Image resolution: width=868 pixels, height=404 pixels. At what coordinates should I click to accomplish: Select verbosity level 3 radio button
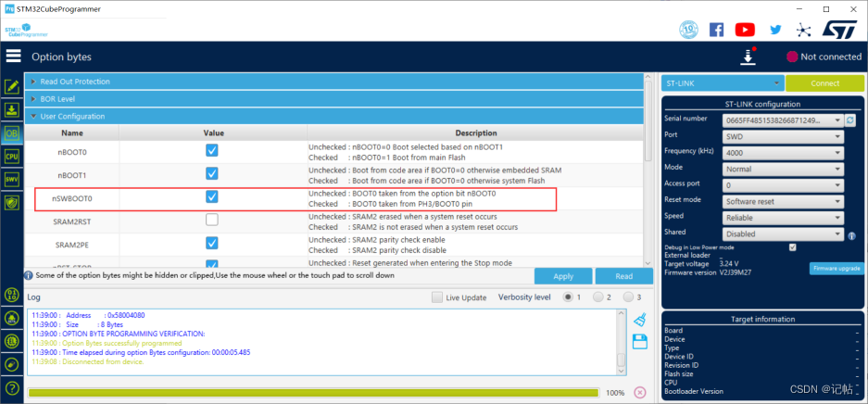pyautogui.click(x=628, y=297)
